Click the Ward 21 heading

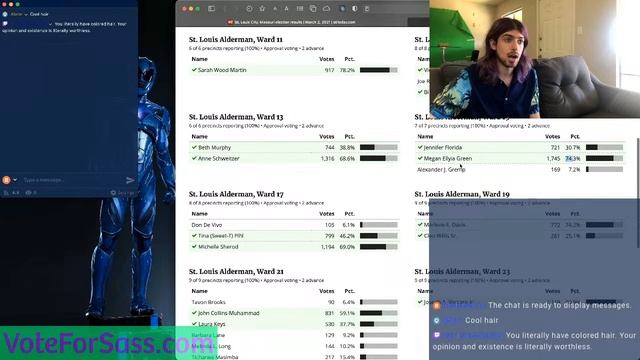point(236,271)
